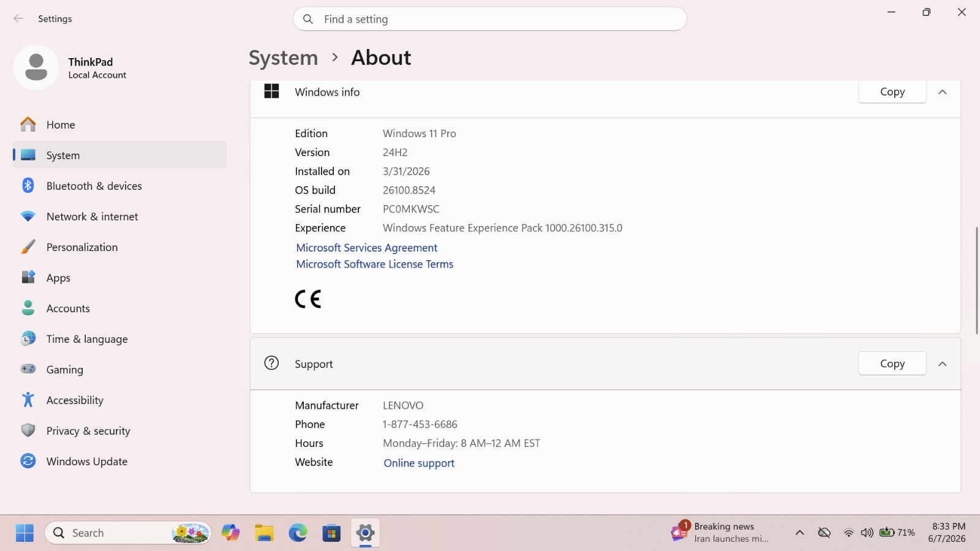Click the Time & language globe icon
The height and width of the screenshot is (551, 980).
click(x=28, y=339)
